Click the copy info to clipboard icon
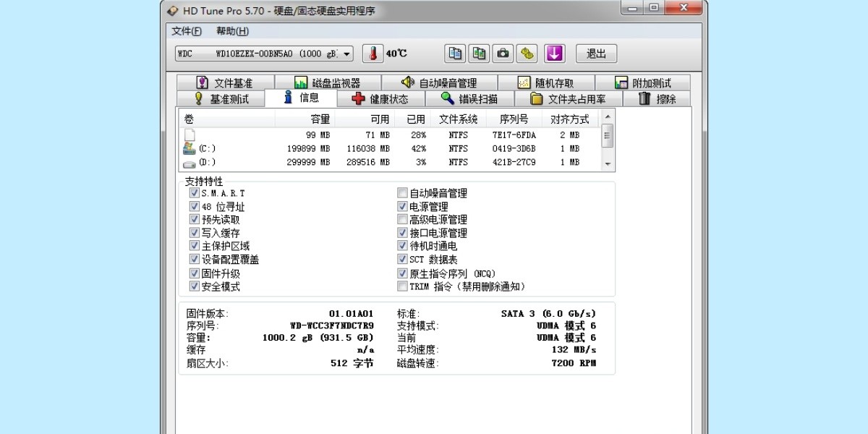Screen dimensions: 868x434 point(455,54)
